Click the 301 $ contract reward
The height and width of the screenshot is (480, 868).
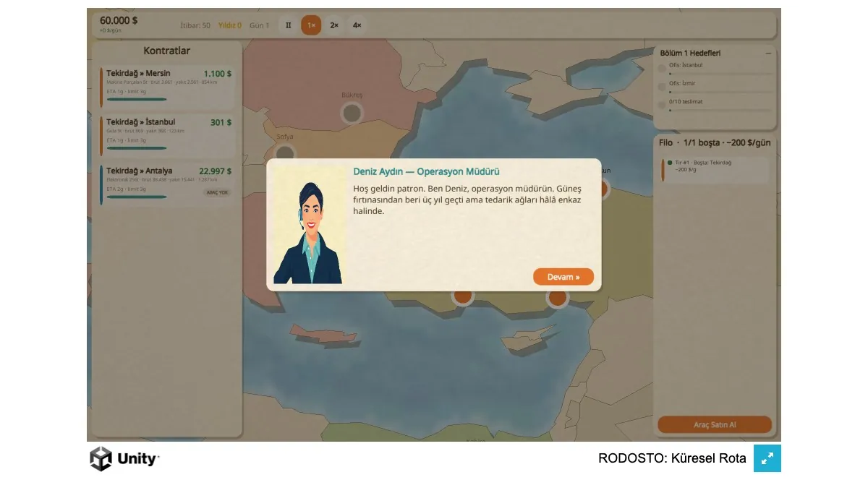(221, 122)
